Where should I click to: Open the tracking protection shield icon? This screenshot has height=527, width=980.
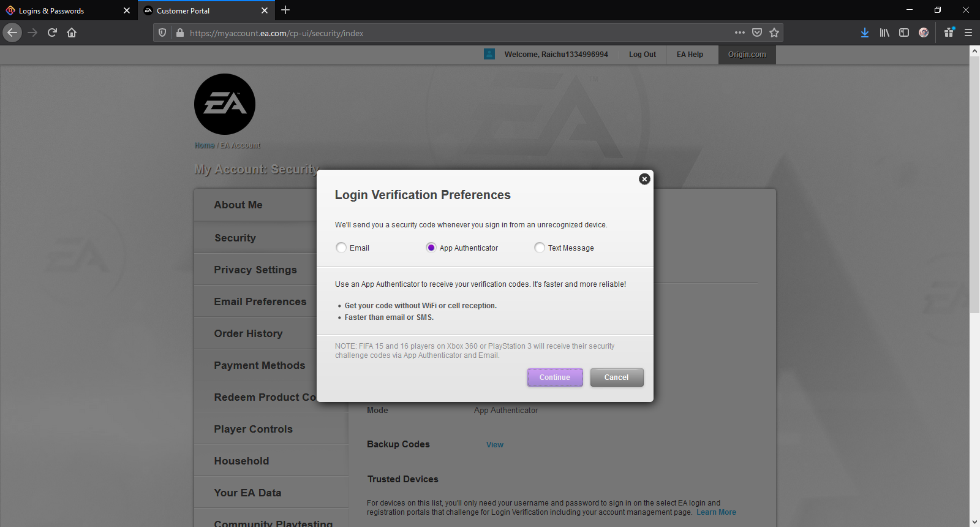pyautogui.click(x=162, y=33)
